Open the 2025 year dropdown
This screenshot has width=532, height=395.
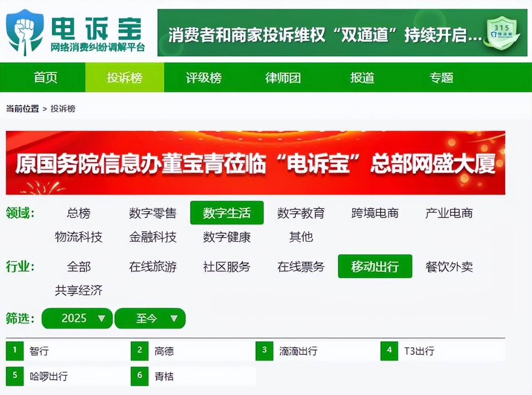pos(77,318)
